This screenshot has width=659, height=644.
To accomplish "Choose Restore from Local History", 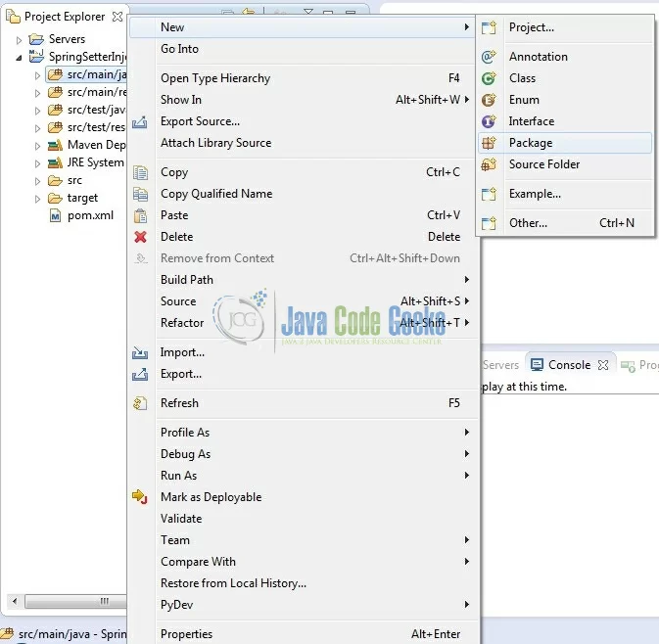I will coord(303,583).
